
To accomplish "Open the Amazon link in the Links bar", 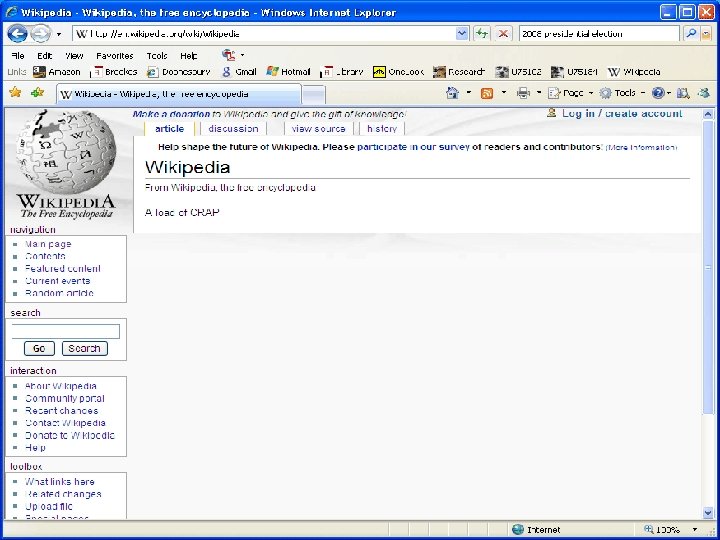I will (x=57, y=72).
